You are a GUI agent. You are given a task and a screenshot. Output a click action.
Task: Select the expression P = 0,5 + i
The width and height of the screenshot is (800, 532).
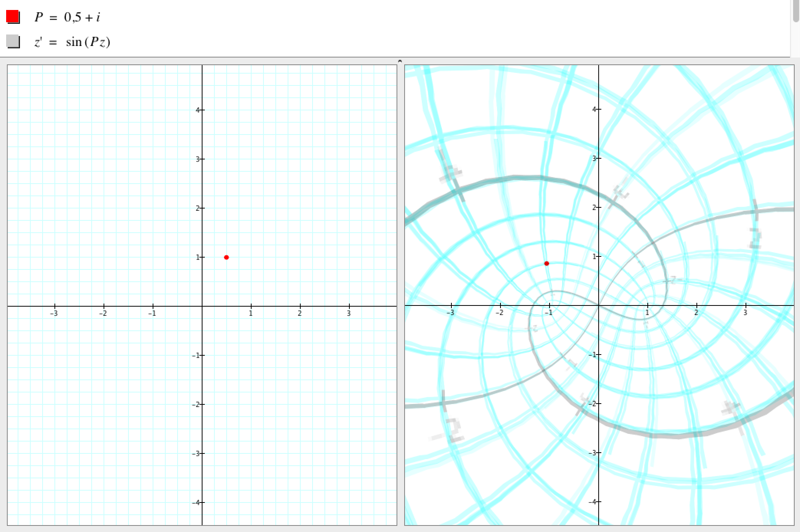[x=67, y=17]
